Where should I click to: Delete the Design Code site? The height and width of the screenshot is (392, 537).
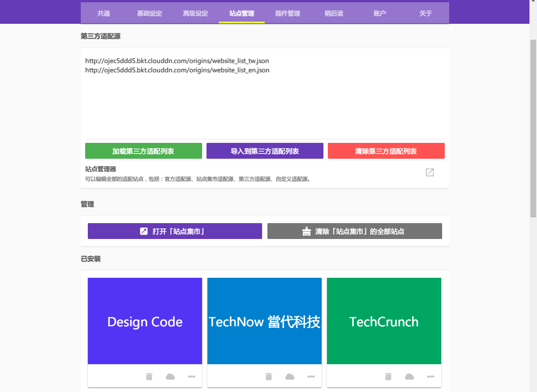click(149, 377)
